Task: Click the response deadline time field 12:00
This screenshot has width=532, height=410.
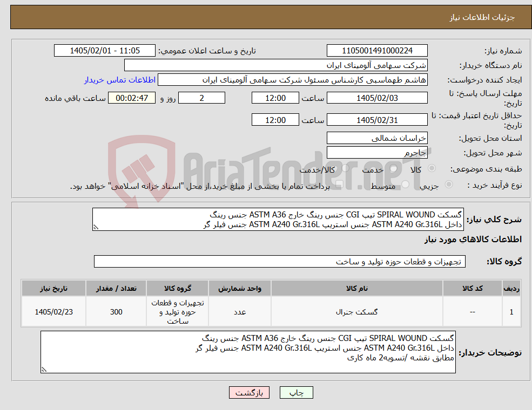Action: 275,98
